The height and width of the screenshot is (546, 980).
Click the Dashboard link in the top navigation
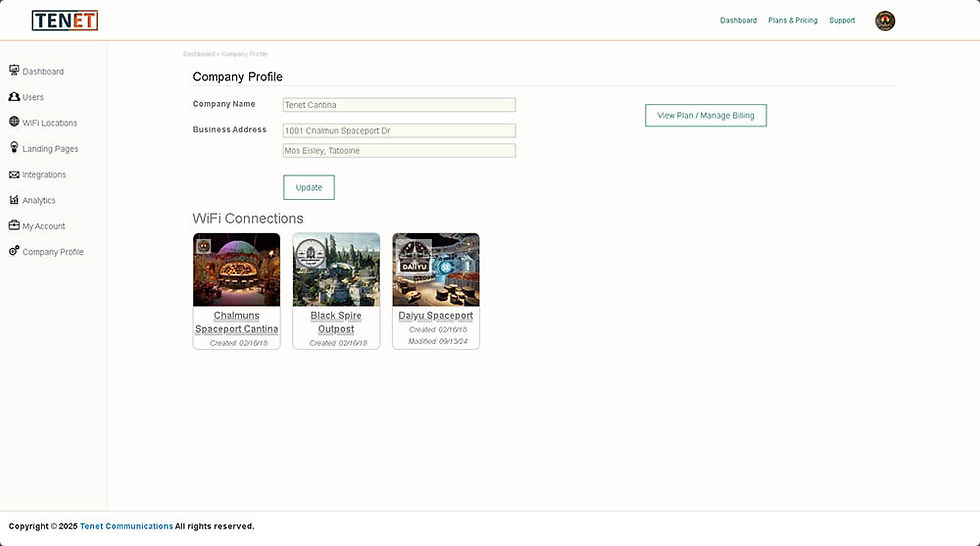pos(738,21)
